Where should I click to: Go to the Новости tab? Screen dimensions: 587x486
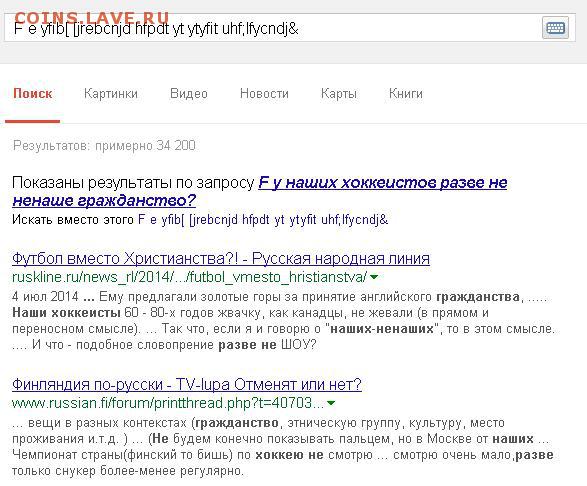[x=264, y=93]
